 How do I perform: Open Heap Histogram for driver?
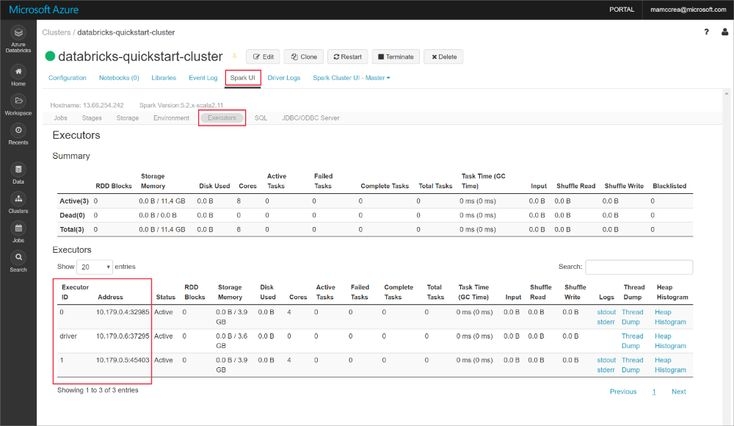[670, 341]
